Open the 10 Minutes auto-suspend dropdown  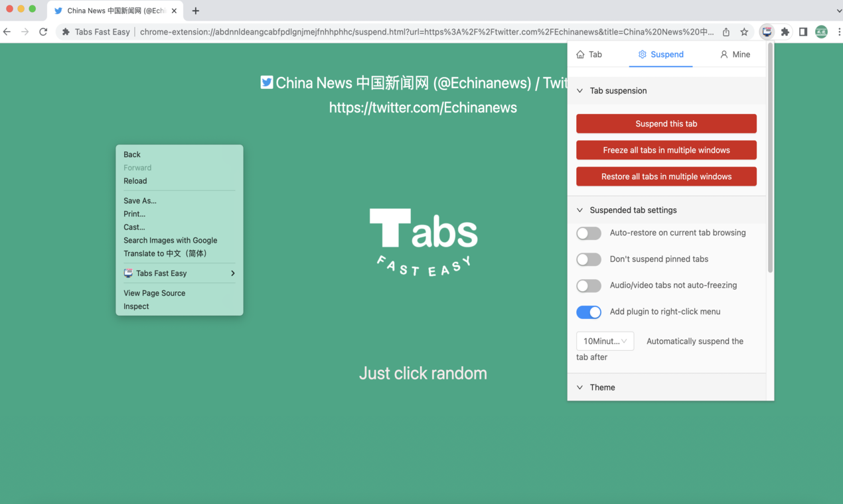(x=605, y=341)
